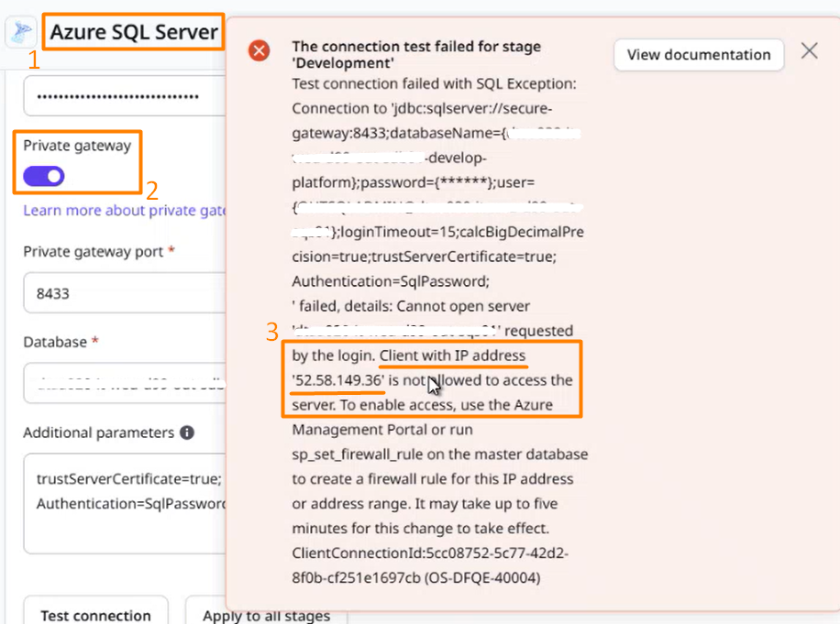
Task: Open View documentation
Action: [698, 55]
